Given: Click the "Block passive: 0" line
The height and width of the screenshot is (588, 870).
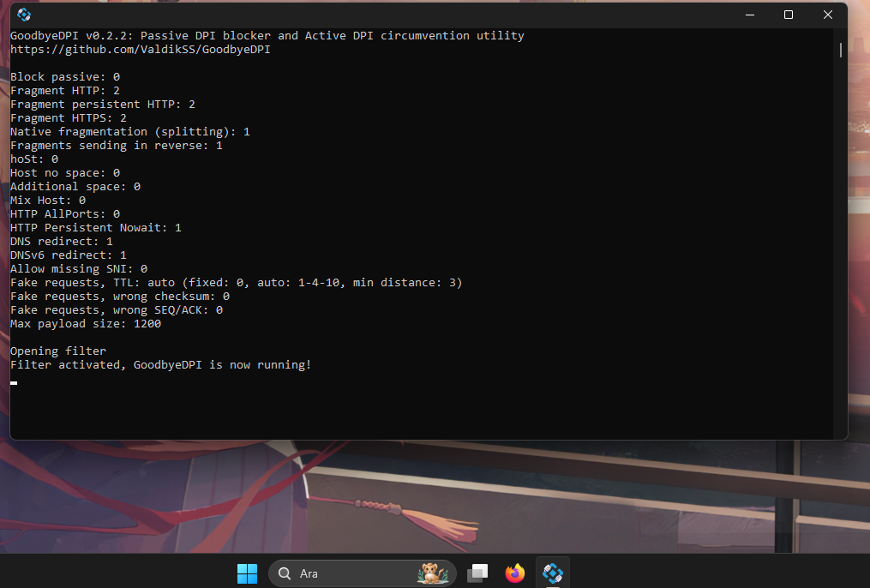Looking at the screenshot, I should coord(65,76).
